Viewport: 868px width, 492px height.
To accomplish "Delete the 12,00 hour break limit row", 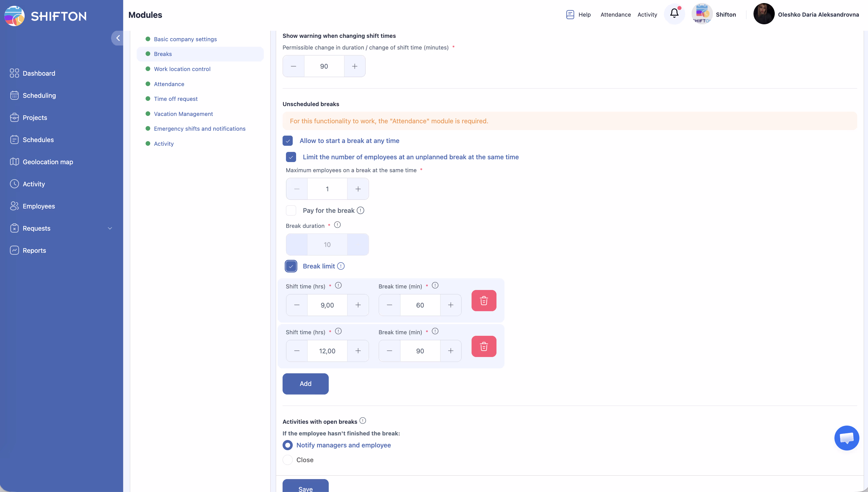I will click(484, 346).
